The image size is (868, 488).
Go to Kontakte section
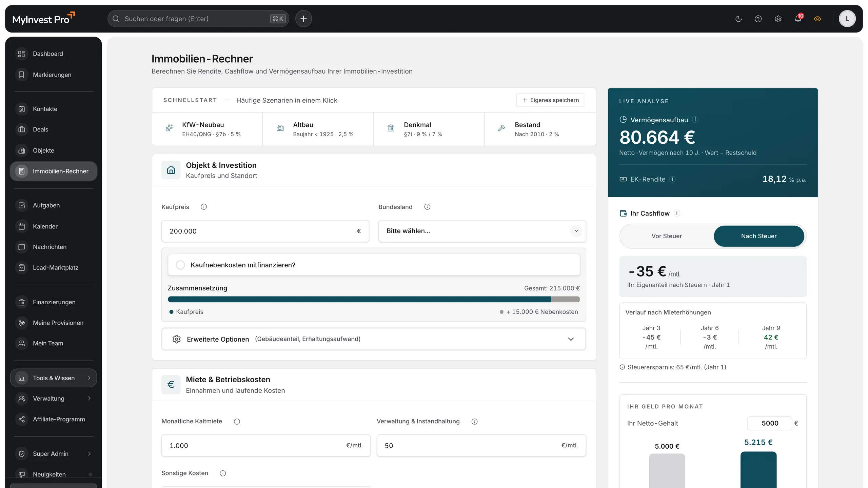click(x=54, y=109)
